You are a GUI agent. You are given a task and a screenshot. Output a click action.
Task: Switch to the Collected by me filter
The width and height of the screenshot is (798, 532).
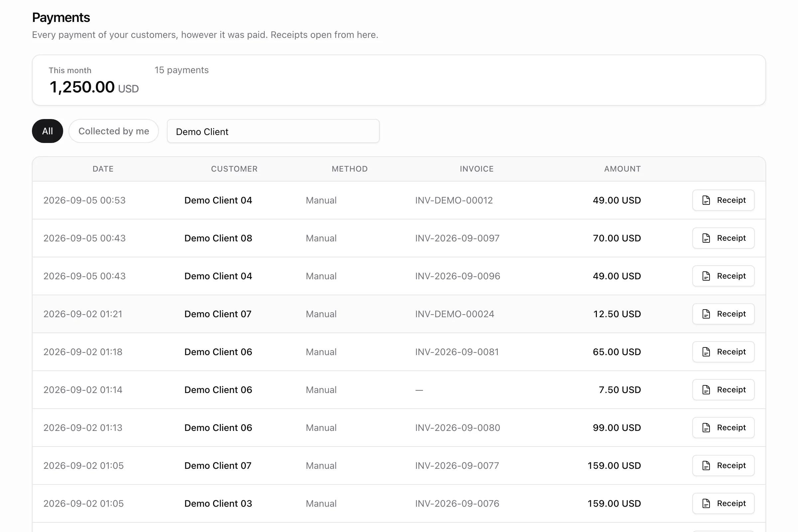pos(114,131)
